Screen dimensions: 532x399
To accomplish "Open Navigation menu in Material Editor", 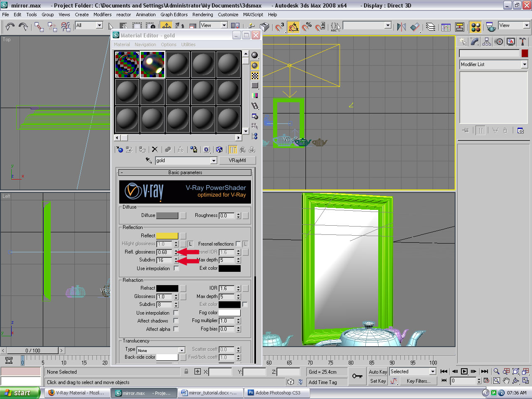I will pos(145,44).
